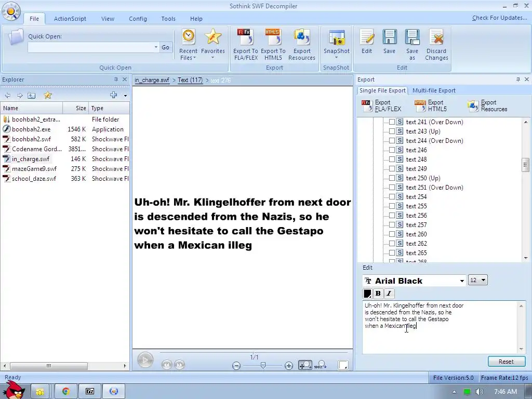Open the Help ribbon tab
The image size is (532, 399).
(196, 19)
